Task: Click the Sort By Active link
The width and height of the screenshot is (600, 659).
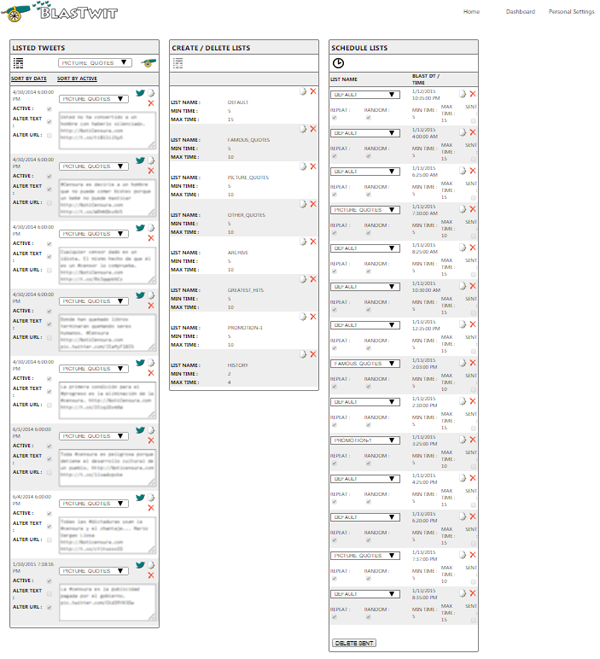Action: (77, 79)
